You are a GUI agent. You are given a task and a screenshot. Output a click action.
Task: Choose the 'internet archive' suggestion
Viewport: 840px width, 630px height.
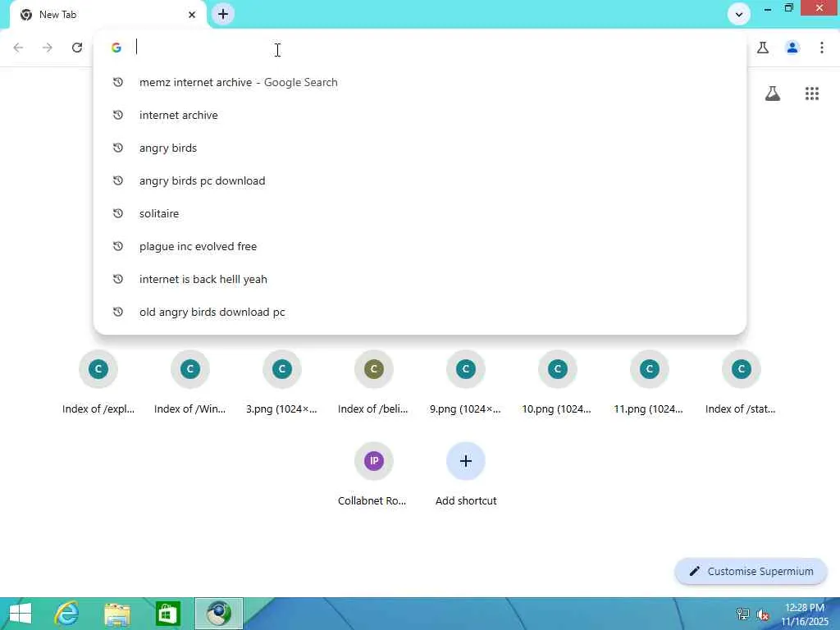tap(419, 115)
